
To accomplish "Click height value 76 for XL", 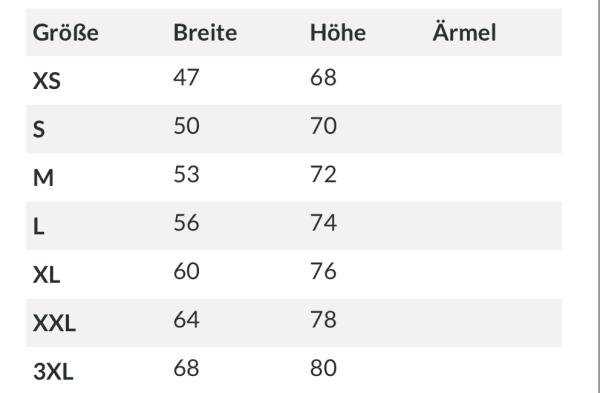I will click(x=323, y=271).
